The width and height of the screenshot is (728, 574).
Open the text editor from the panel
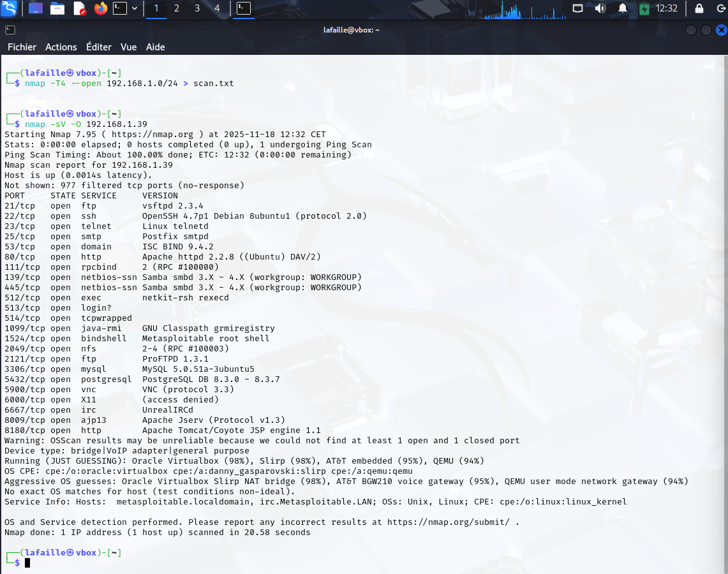coord(78,9)
